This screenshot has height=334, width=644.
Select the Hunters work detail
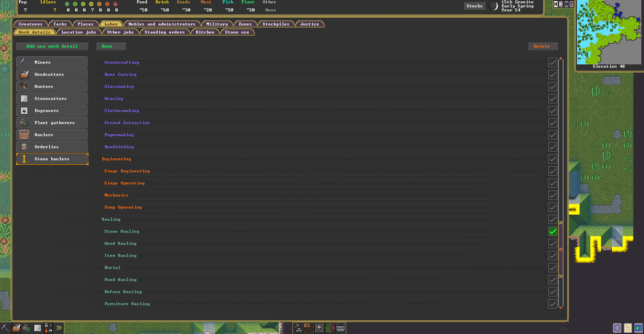tap(52, 87)
